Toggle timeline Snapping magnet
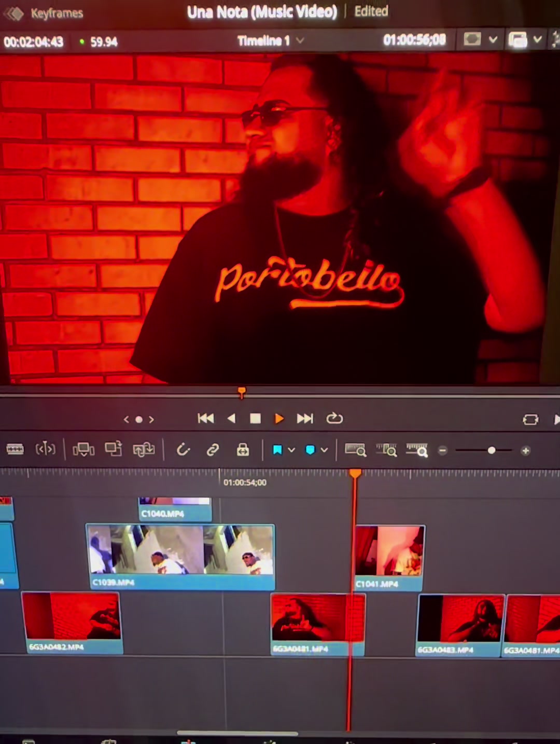The image size is (560, 744). coord(183,449)
